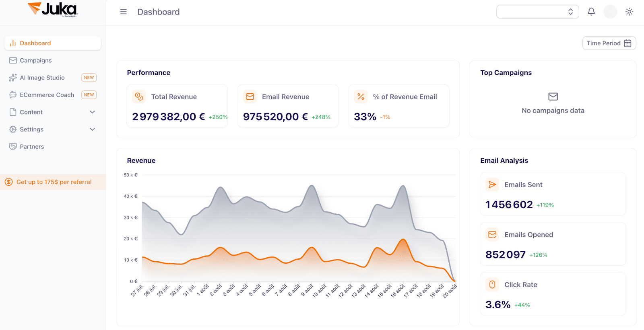Open Campaigns in the sidebar
Screen dimensions: 644x330
36,60
